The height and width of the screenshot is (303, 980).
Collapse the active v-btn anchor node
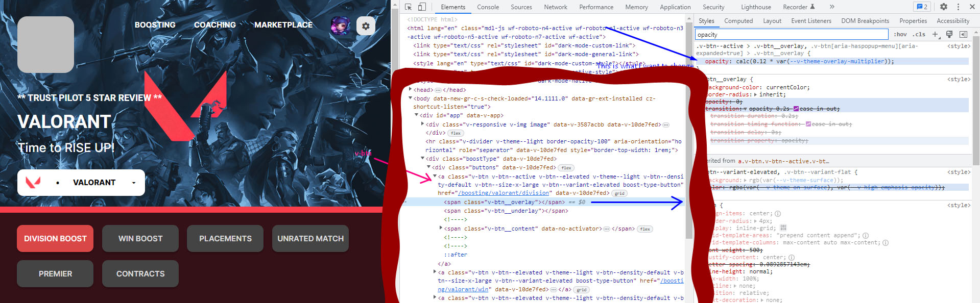tap(435, 176)
